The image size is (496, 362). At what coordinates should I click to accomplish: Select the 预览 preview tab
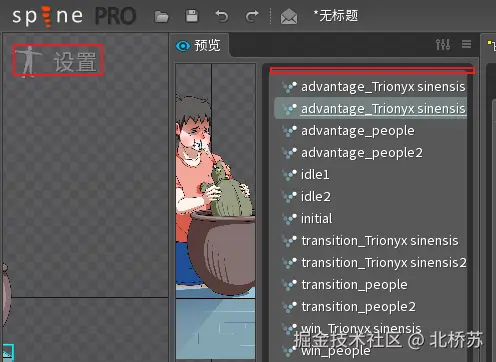click(199, 45)
